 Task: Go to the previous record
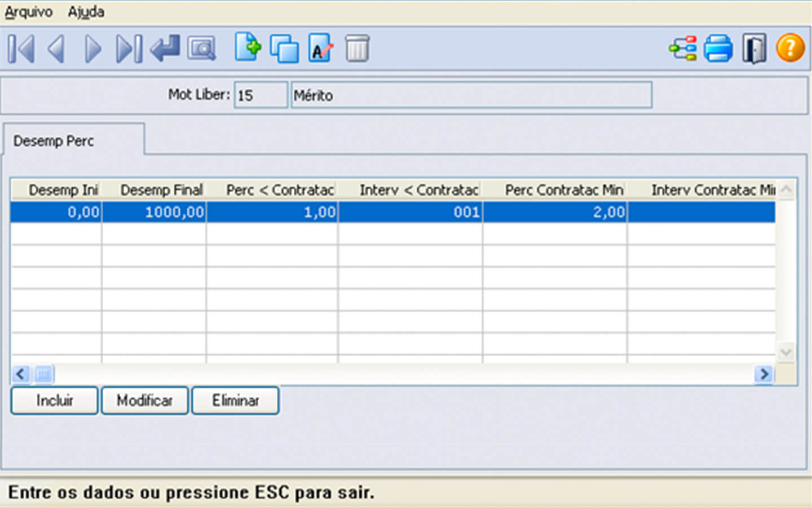click(x=56, y=49)
